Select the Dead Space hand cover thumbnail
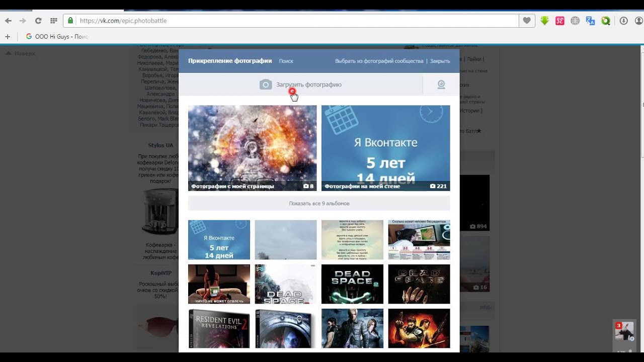Screen dimensions: 644x362 419,284
